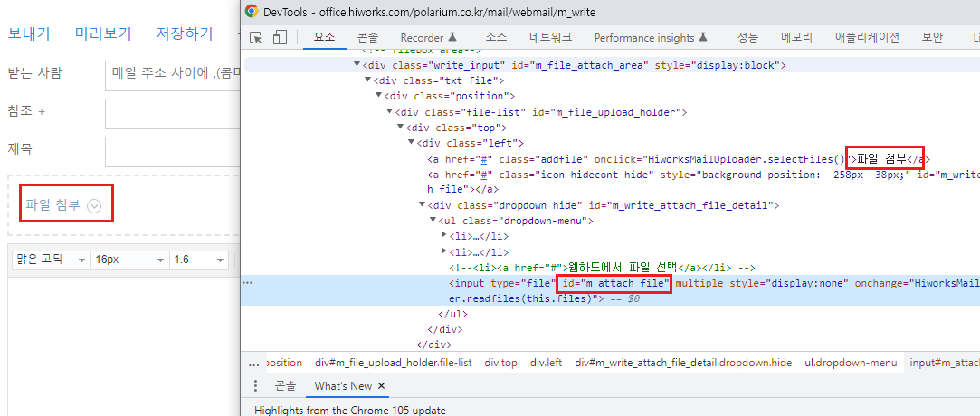Open the 메모리 tab
Viewport: 980px width, 416px height.
(797, 37)
